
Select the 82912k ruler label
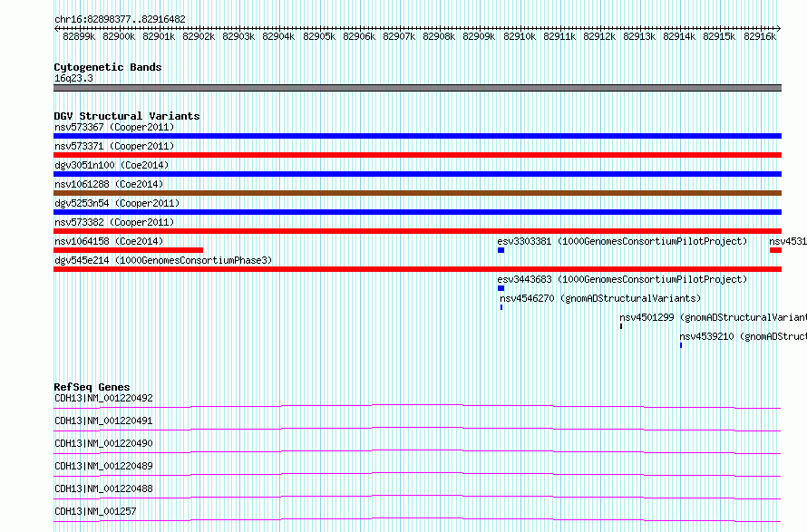(x=599, y=36)
